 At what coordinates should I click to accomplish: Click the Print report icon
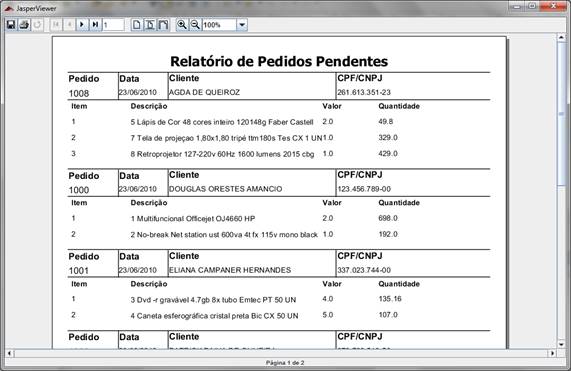pos(24,25)
